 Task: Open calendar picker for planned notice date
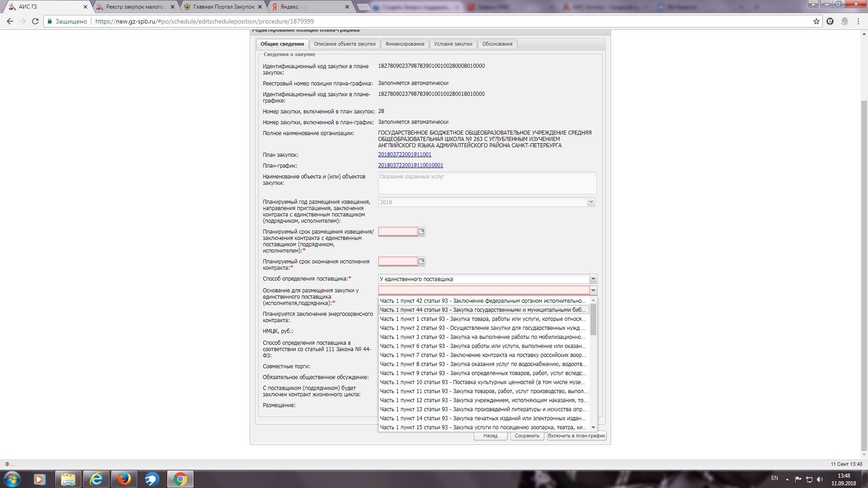point(421,232)
